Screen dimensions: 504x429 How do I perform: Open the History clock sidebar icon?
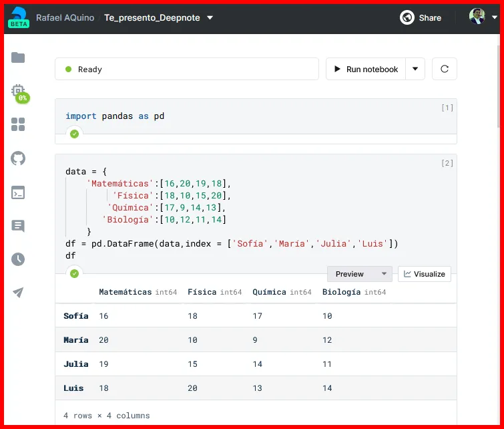click(18, 259)
